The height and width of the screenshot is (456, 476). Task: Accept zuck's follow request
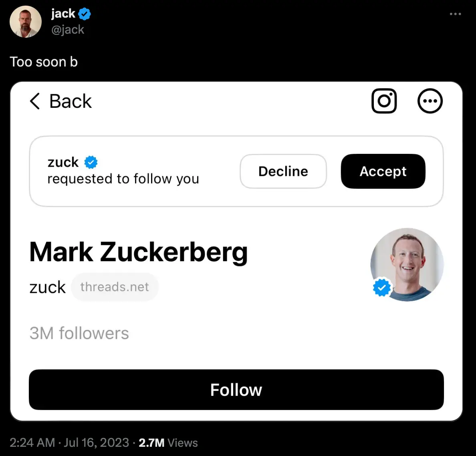383,171
